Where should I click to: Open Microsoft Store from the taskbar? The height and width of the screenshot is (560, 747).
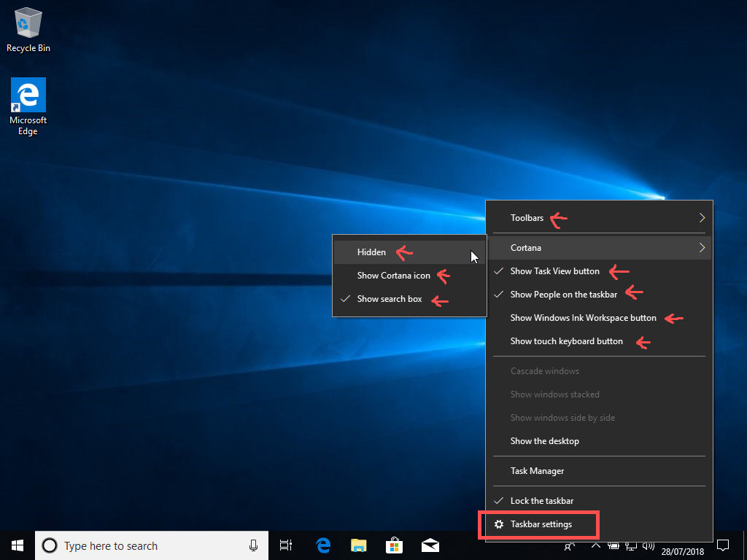pos(395,545)
